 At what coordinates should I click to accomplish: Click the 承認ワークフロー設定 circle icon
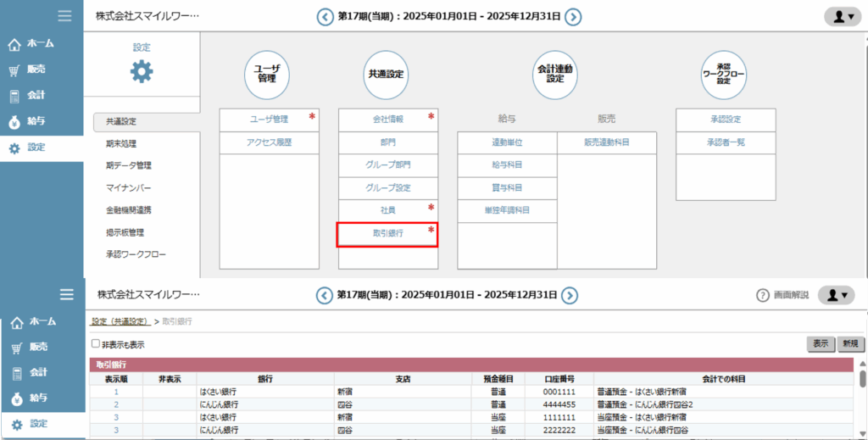(x=723, y=75)
